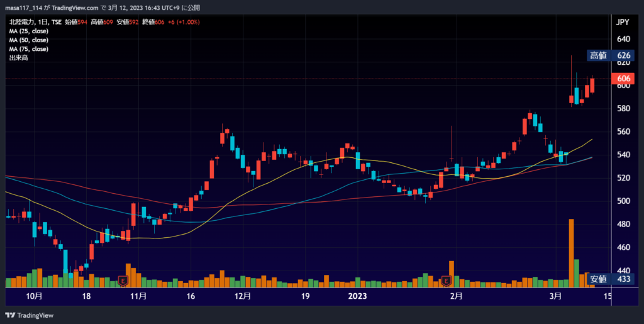
Task: Click the earnings E marker before 2月
Action: (x=446, y=281)
